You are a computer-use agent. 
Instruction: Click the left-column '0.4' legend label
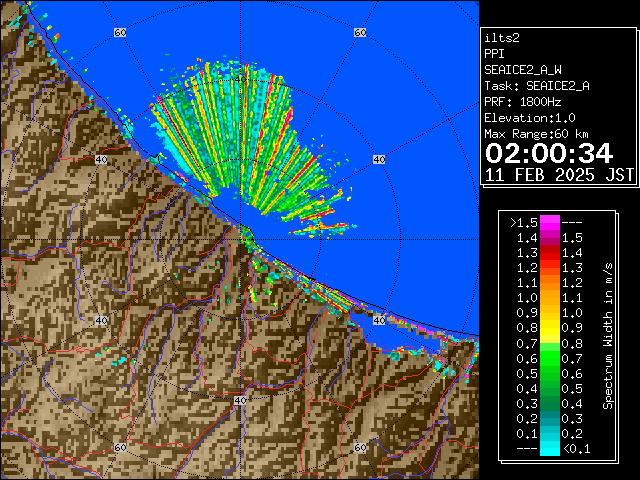[x=527, y=389]
